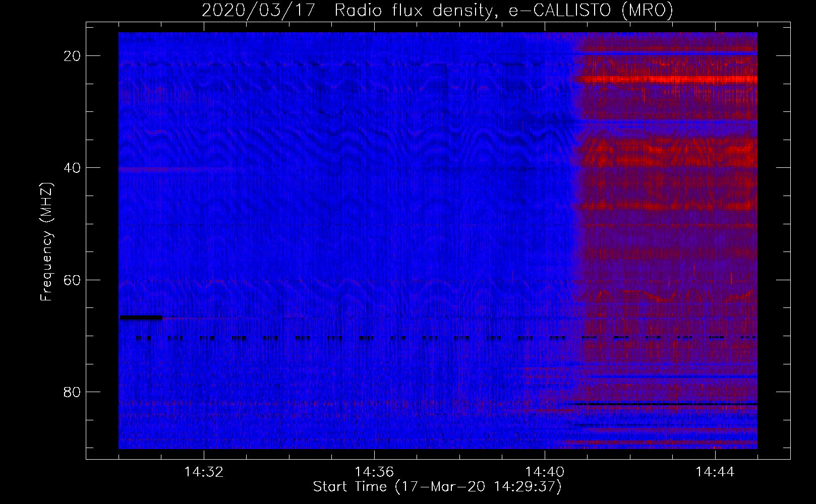
Task: Select the 14:44 time tick label
Action: [715, 472]
